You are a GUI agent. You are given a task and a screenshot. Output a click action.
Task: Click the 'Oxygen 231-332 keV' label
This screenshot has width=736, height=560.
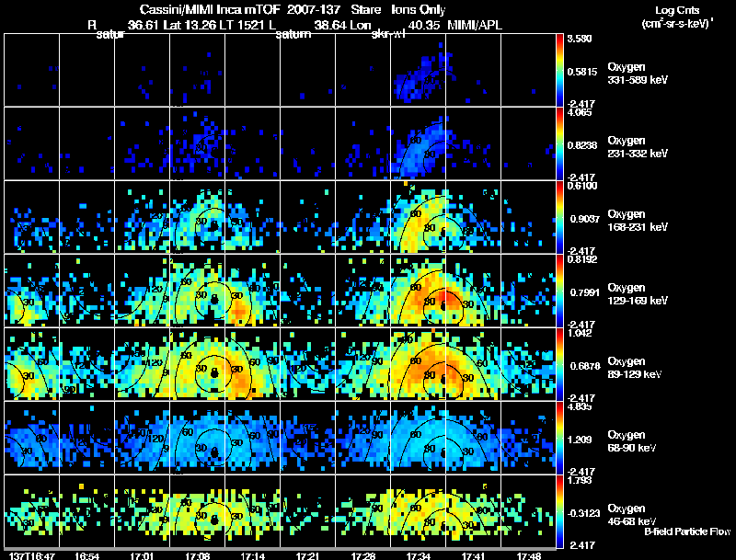tap(638, 147)
